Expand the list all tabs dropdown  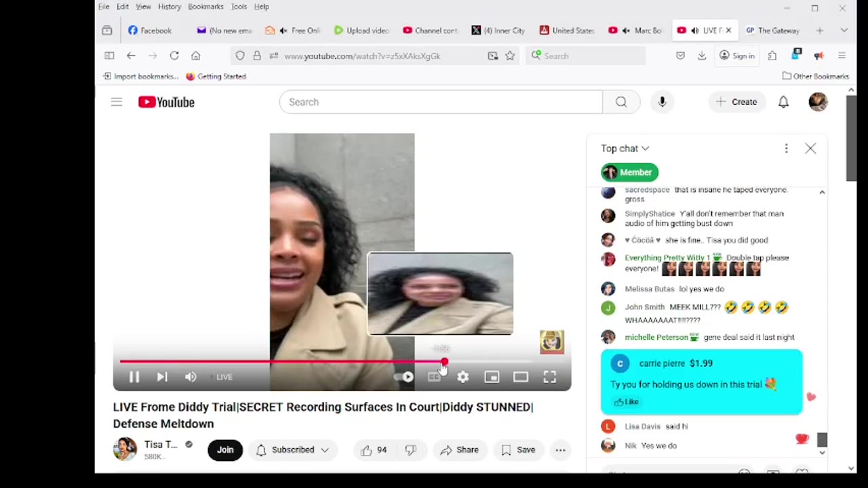[844, 30]
